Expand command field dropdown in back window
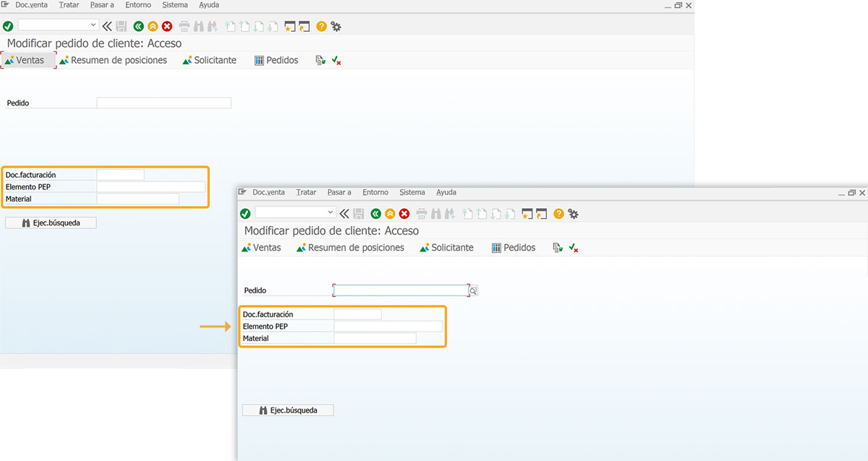This screenshot has width=868, height=461. [x=93, y=25]
